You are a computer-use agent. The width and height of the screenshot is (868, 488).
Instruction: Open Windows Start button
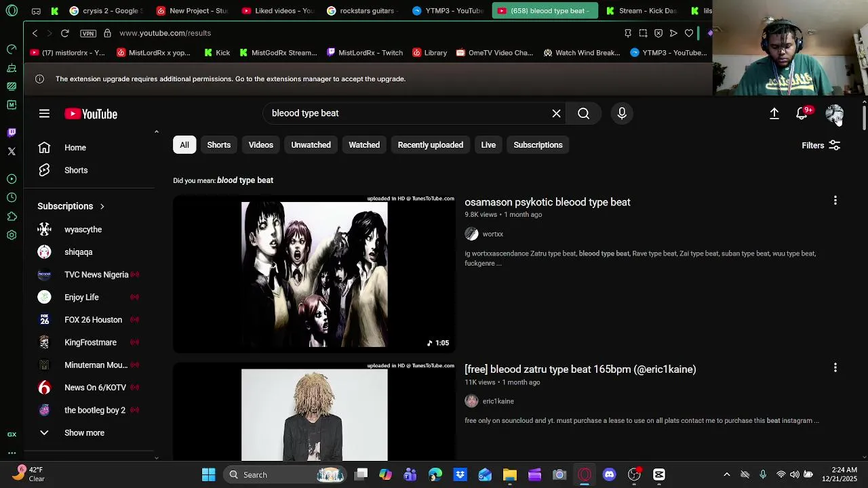(x=209, y=474)
